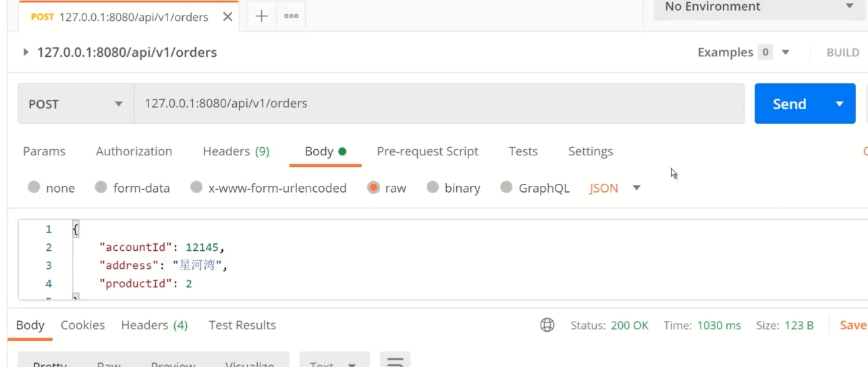Click the globe network icon in response bar
The height and width of the screenshot is (367, 868).
547,325
